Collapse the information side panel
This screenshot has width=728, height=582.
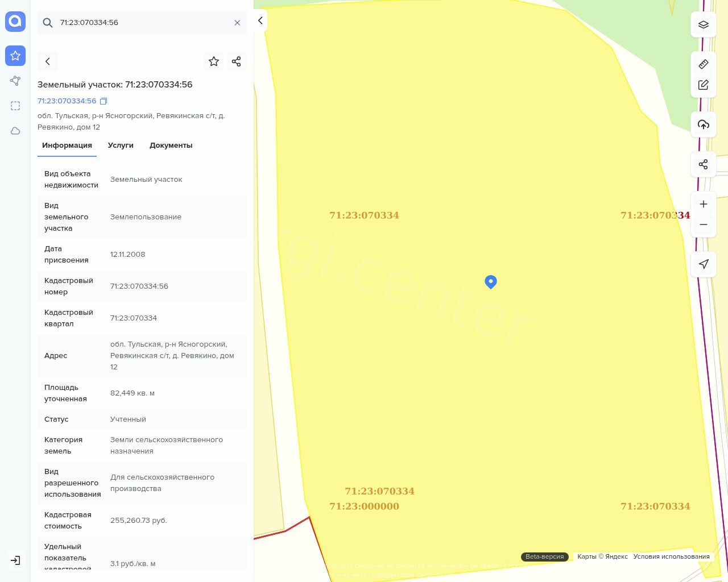pos(260,20)
